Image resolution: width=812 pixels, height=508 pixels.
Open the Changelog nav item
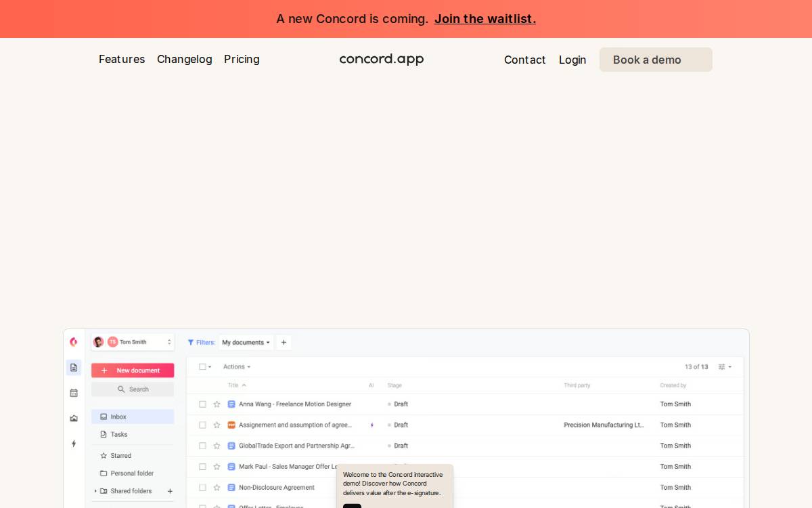[x=185, y=60]
